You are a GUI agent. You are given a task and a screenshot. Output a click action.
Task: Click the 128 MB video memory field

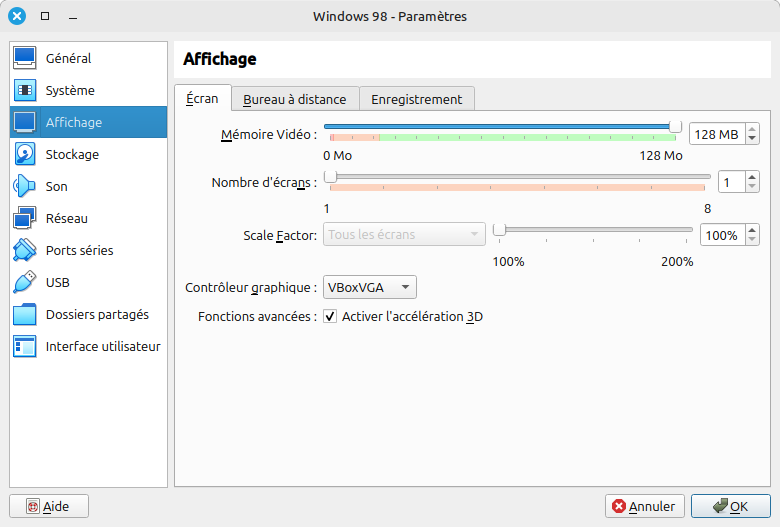[717, 134]
